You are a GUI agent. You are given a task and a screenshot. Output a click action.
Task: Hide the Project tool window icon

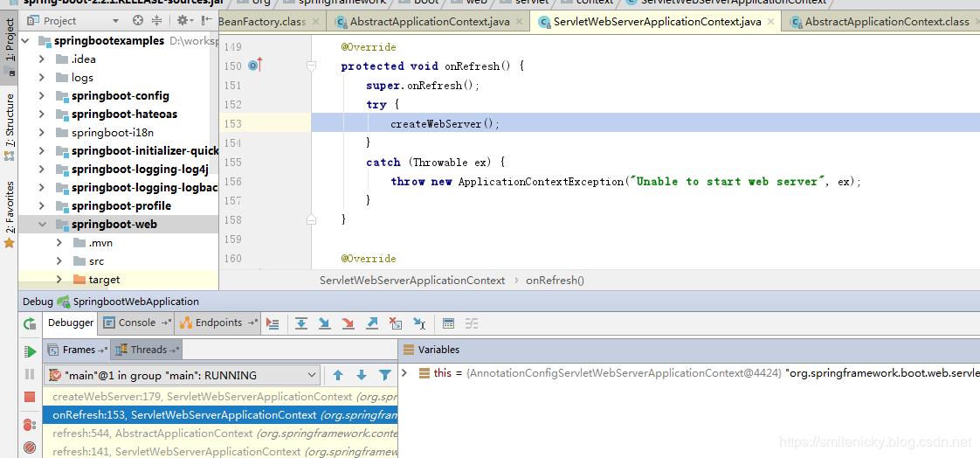(205, 21)
